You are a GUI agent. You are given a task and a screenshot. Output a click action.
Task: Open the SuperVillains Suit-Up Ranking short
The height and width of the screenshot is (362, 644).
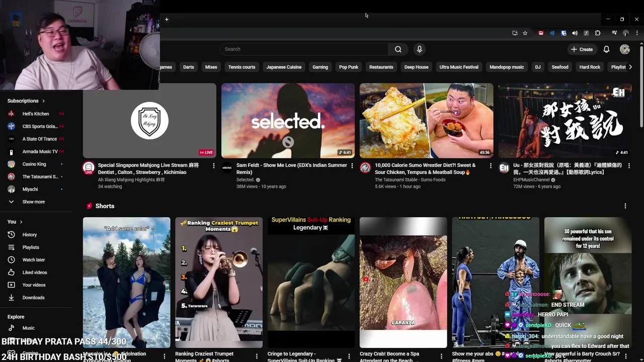pyautogui.click(x=311, y=283)
